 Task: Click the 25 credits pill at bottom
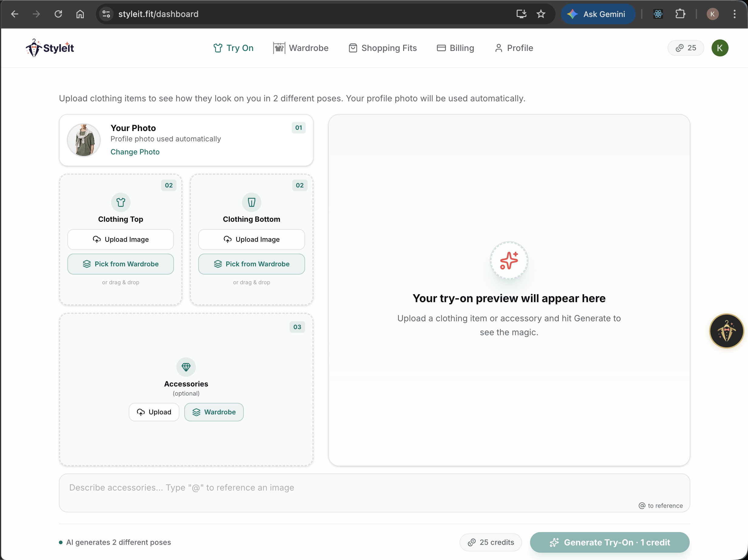pos(491,542)
